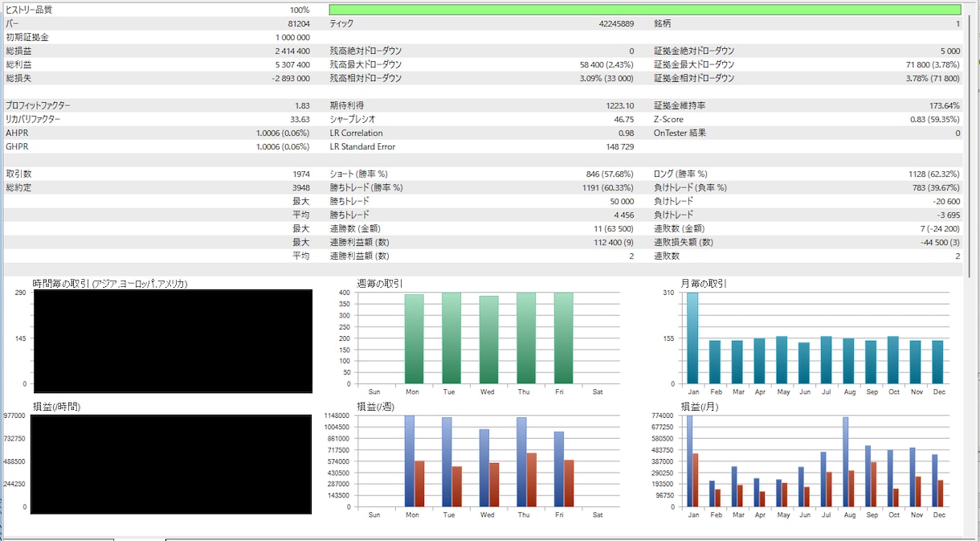This screenshot has width=980, height=541.
Task: Click the blacked-out 損益(/時間) chart area
Action: 173,465
